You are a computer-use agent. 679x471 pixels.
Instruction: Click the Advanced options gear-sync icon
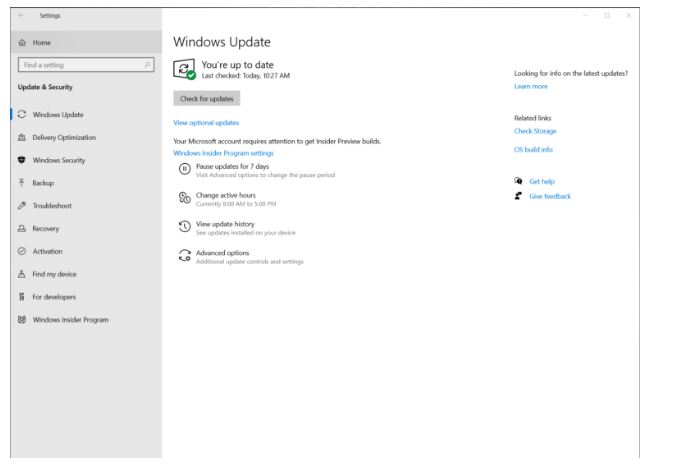[185, 255]
